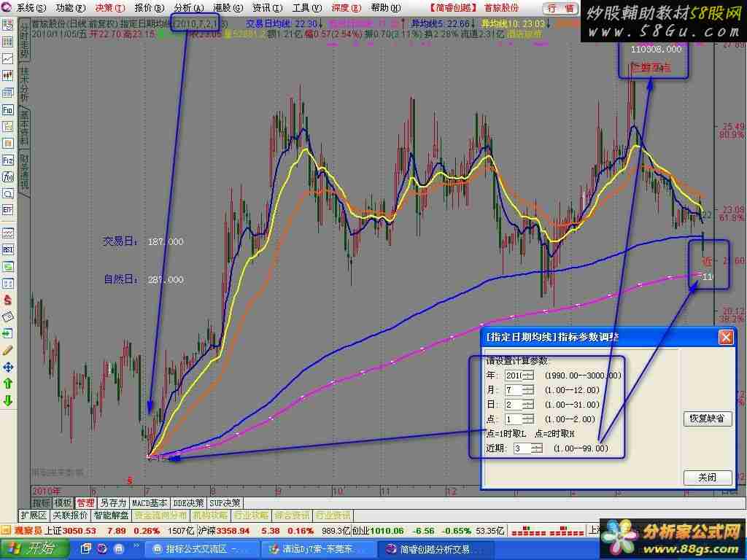This screenshot has width=747, height=560.
Task: Click the grid table icon in left toolbar
Action: pos(7,42)
